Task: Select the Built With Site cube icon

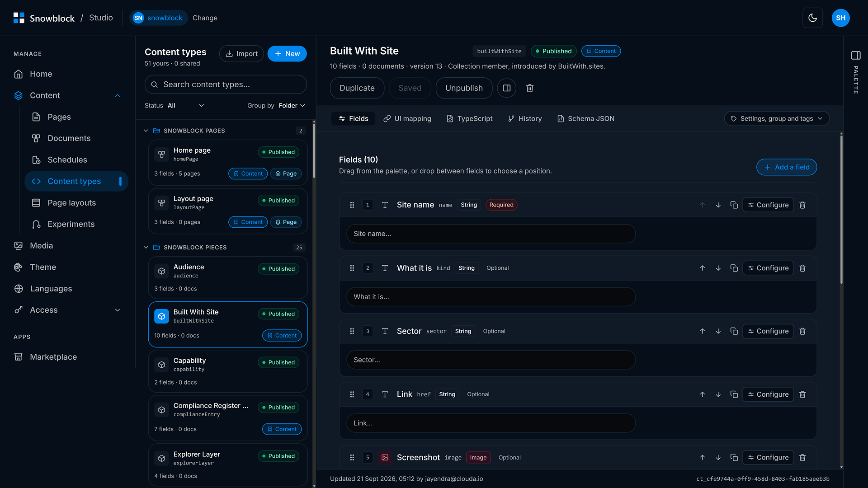Action: (x=161, y=316)
